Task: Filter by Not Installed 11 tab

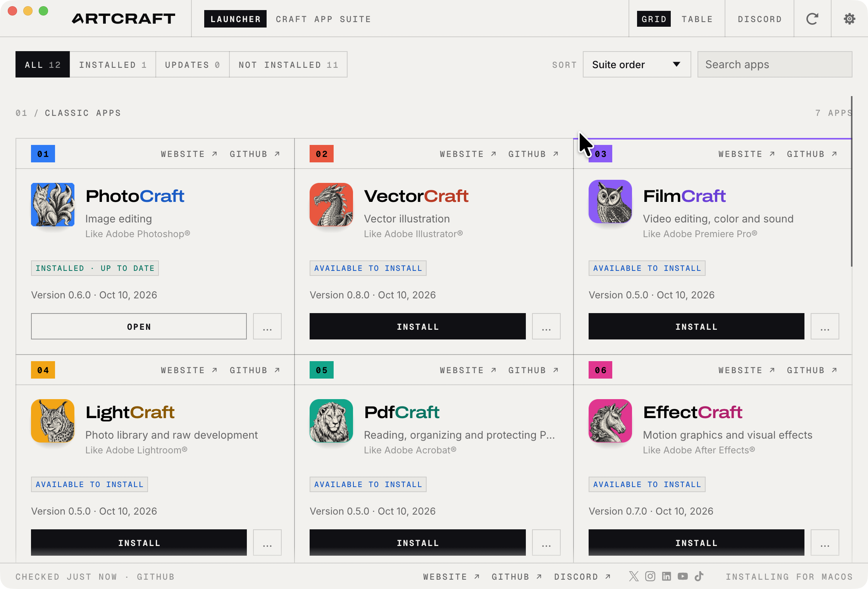Action: (x=288, y=64)
